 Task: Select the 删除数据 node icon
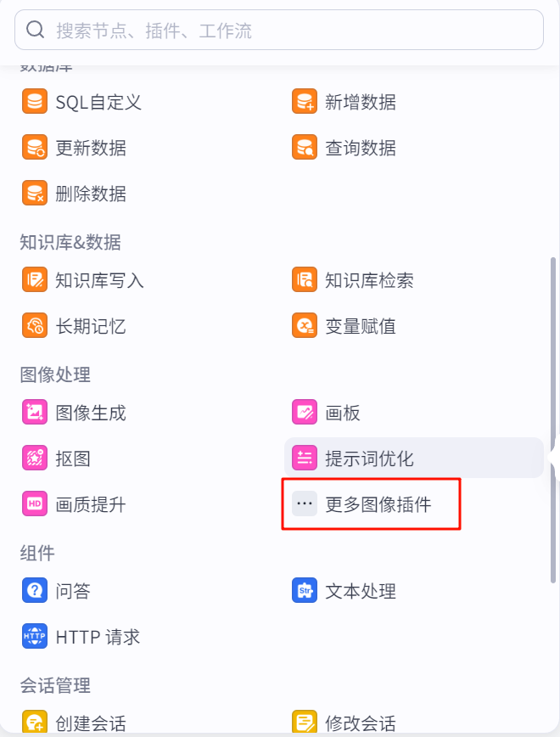[x=35, y=194]
